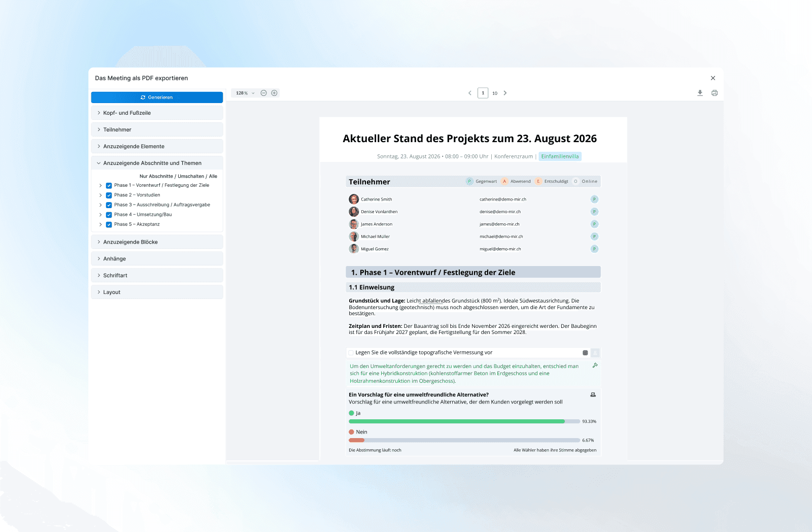Click the Umschalten link
The image size is (812, 532).
191,176
